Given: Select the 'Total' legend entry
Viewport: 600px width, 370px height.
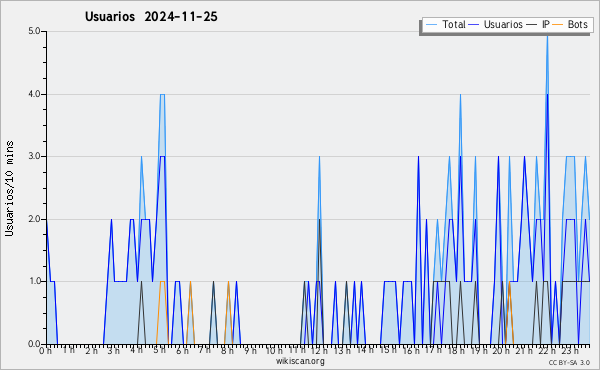Looking at the screenshot, I should 446,24.
